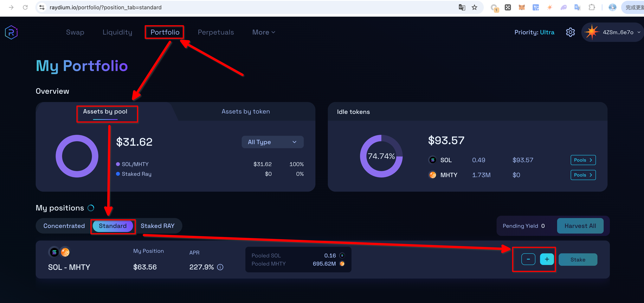The image size is (644, 303).
Task: Open the settings gear icon
Action: coord(570,32)
